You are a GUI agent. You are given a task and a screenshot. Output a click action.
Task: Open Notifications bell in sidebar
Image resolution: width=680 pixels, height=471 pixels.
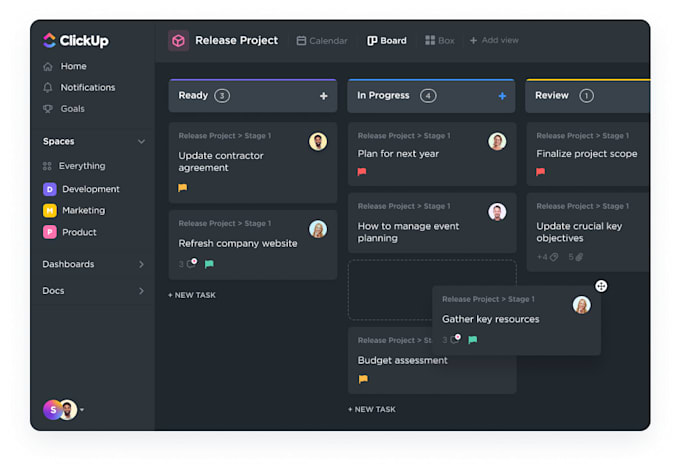tap(48, 87)
